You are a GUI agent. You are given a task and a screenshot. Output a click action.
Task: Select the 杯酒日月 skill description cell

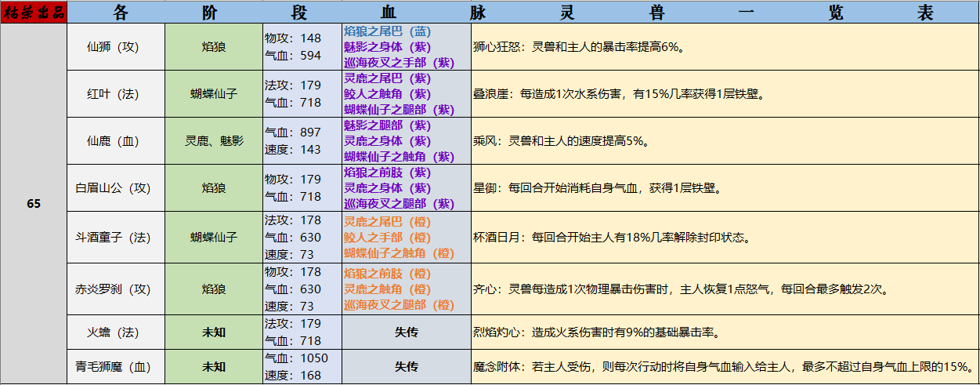(x=724, y=237)
